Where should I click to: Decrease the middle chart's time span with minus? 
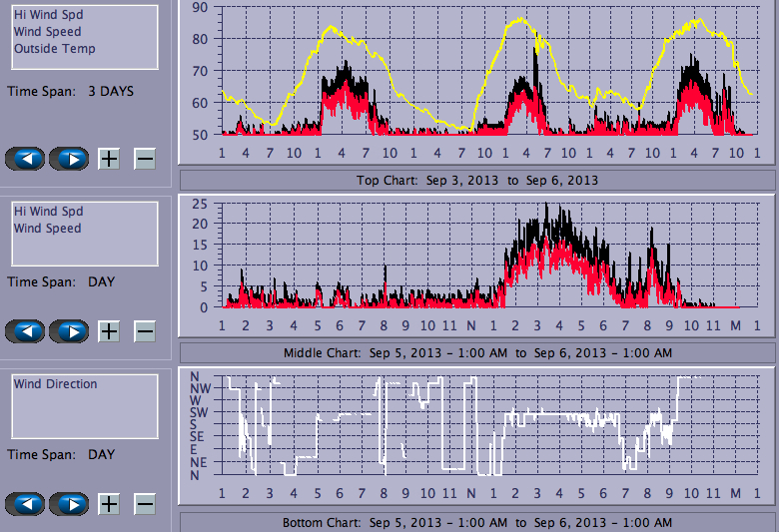click(x=145, y=331)
